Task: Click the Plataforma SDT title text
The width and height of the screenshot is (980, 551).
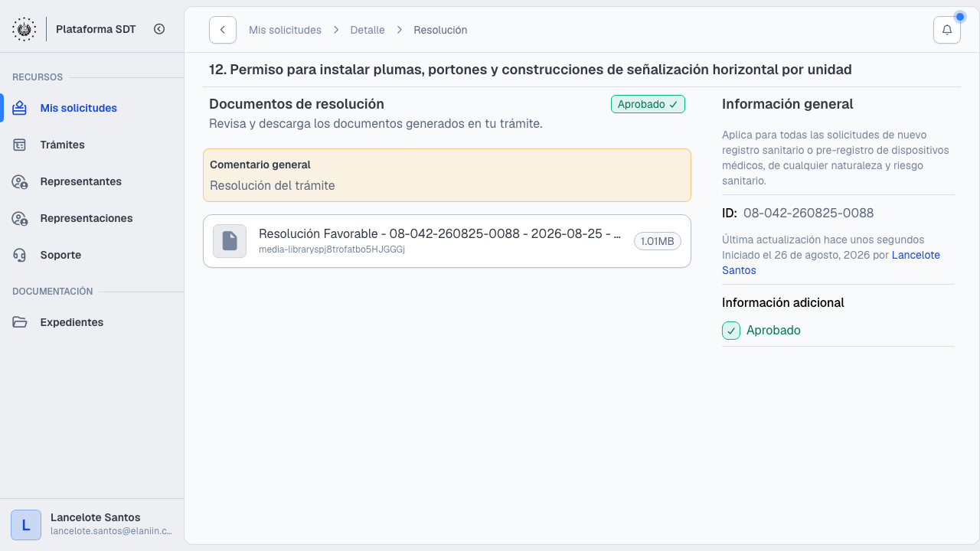Action: pos(96,29)
